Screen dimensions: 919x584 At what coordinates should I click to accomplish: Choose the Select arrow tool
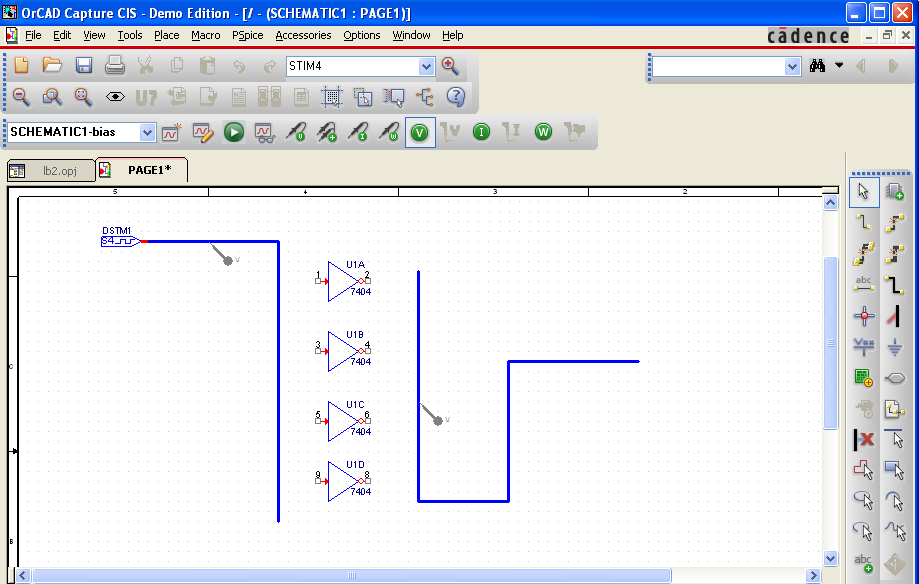coord(864,192)
